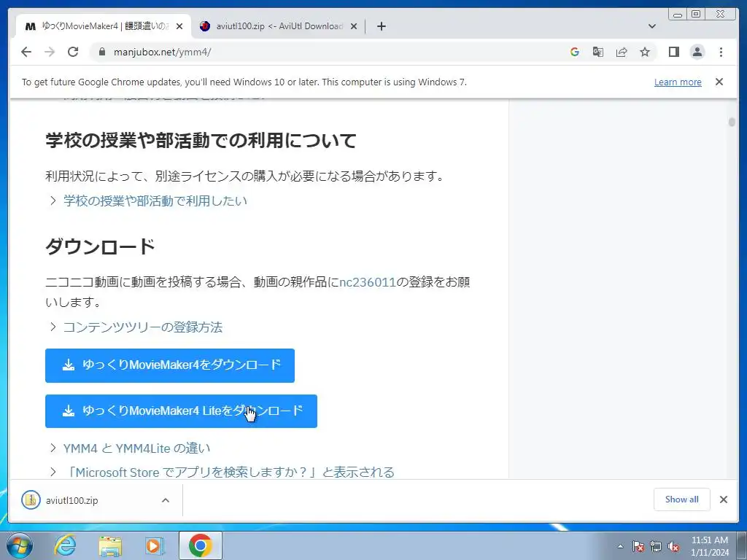Launch Internet Explorer from the taskbar

tap(65, 545)
